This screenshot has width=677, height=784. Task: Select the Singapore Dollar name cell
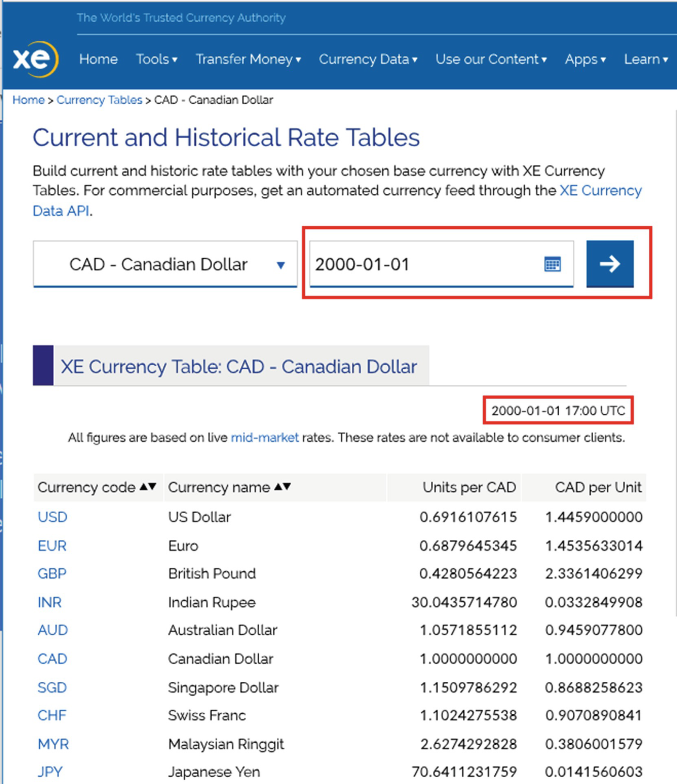coord(223,688)
